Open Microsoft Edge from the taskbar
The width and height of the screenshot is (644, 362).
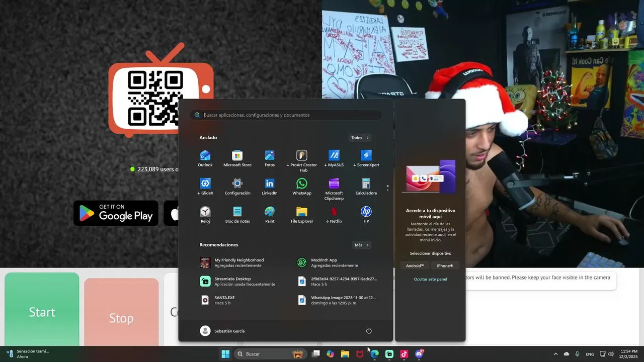coord(375,354)
